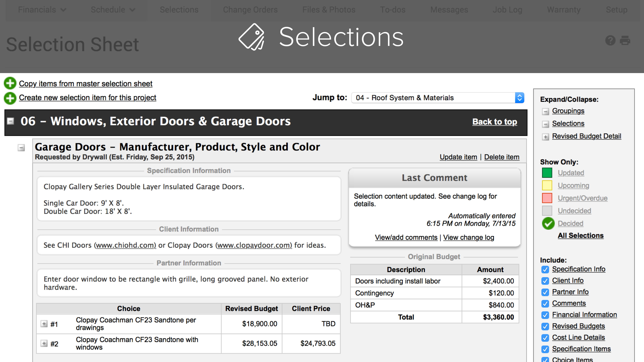The width and height of the screenshot is (644, 362).
Task: Go to the Change Orders tab
Action: tap(250, 10)
